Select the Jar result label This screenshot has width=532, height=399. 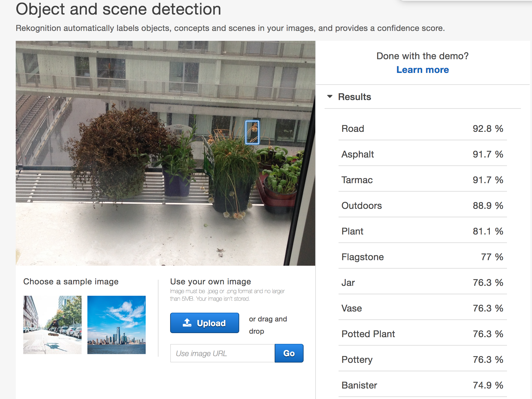tap(348, 283)
